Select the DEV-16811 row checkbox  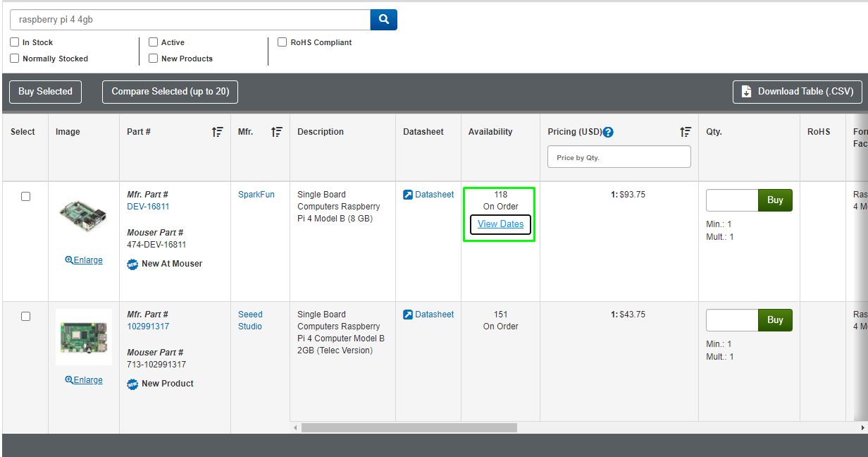[x=25, y=197]
